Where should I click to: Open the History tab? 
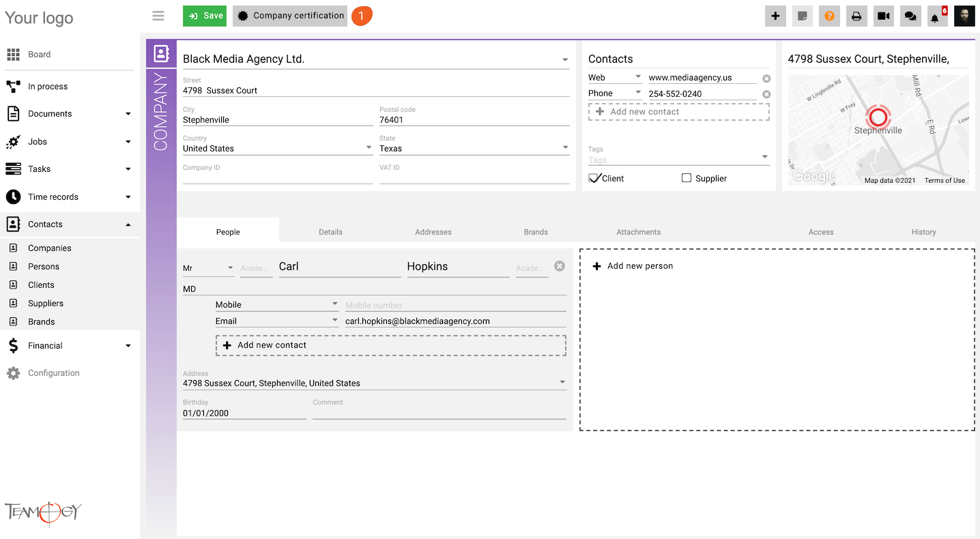(x=923, y=232)
